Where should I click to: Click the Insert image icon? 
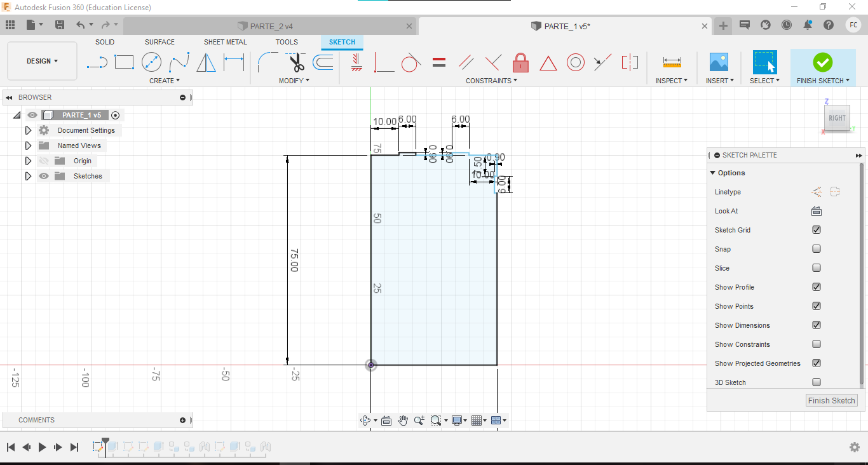719,62
